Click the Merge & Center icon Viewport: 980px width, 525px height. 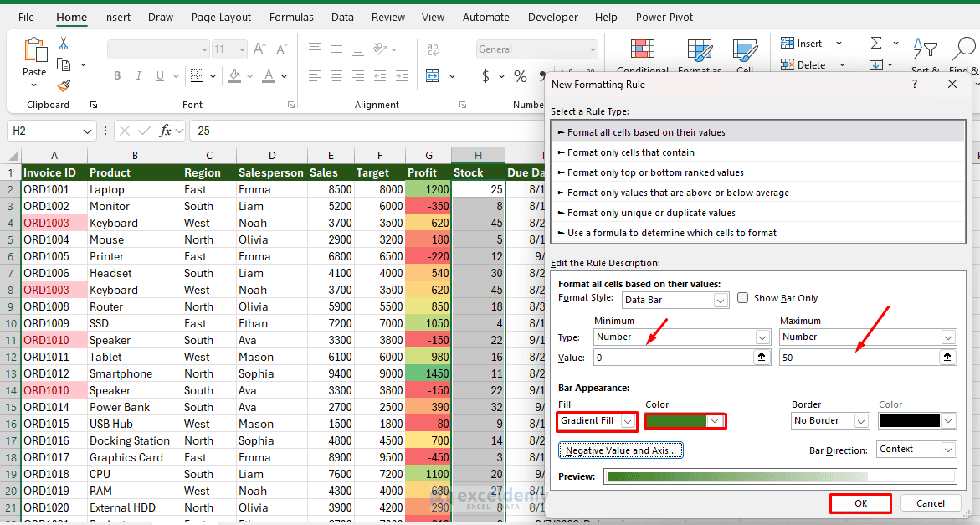click(x=433, y=75)
